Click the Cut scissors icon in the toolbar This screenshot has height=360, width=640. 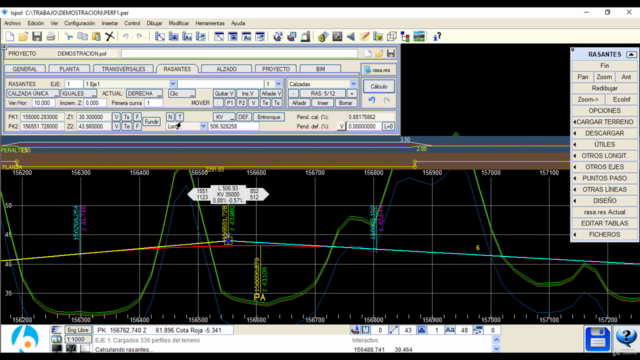point(69,37)
